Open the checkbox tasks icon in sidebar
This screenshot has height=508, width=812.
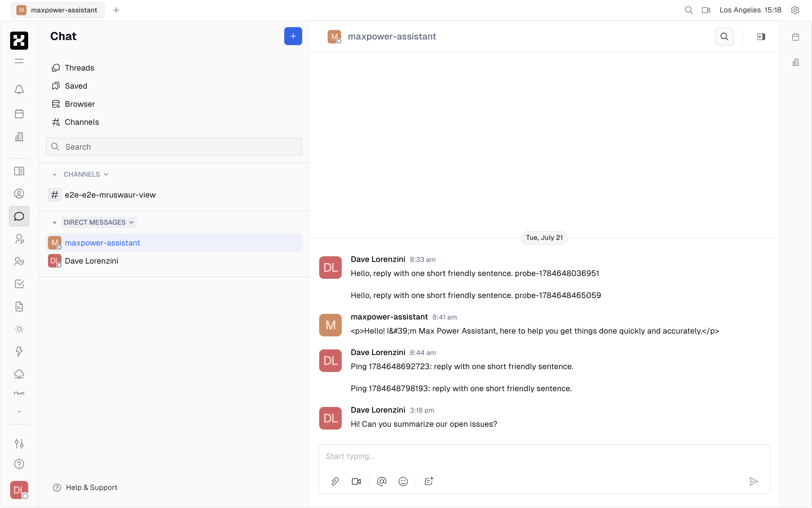19,284
